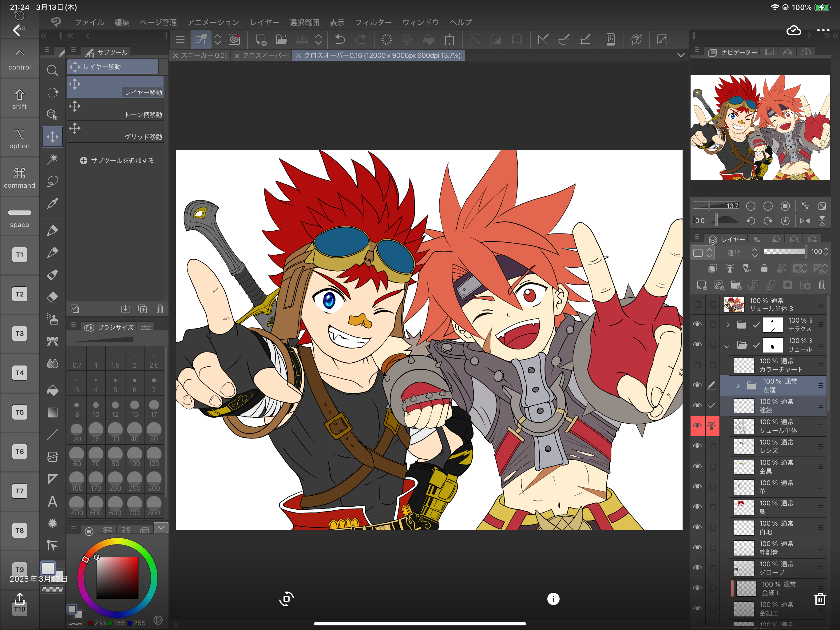Switch to the スニーカー canvas tab
Screen dimensions: 840x630
[x=200, y=55]
